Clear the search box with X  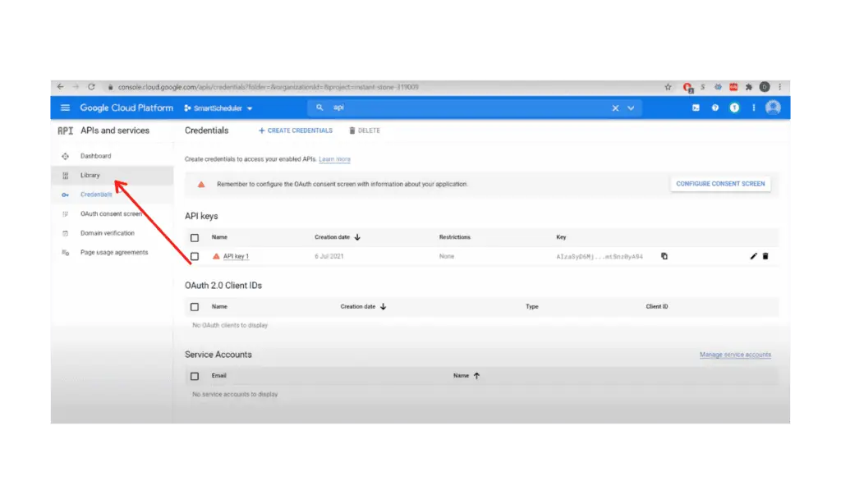(x=615, y=108)
